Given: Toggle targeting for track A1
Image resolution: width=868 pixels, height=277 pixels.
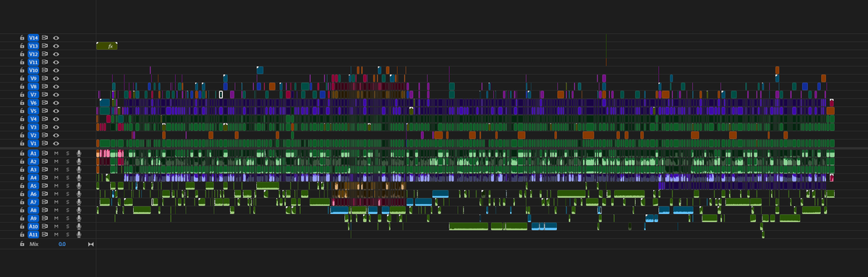Looking at the screenshot, I should point(33,153).
